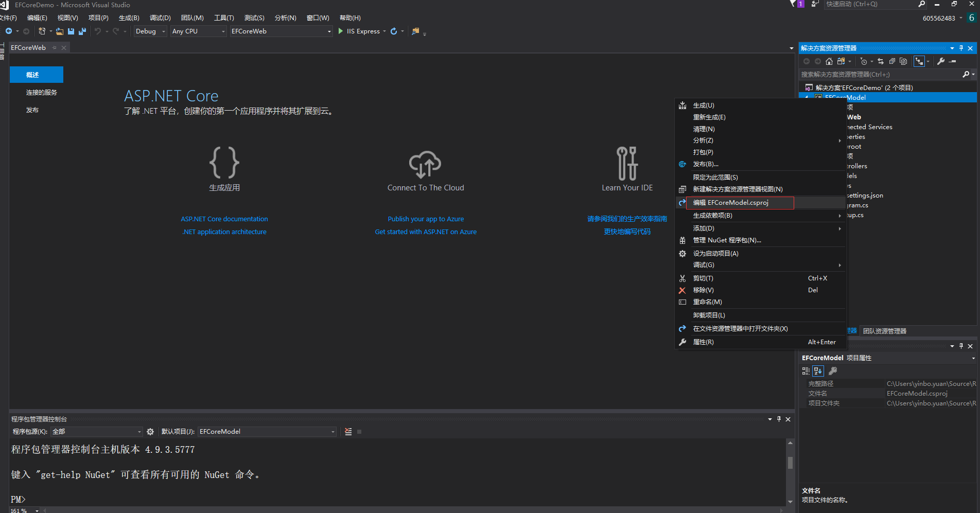Pin the Solution Explorer panel

[x=961, y=48]
